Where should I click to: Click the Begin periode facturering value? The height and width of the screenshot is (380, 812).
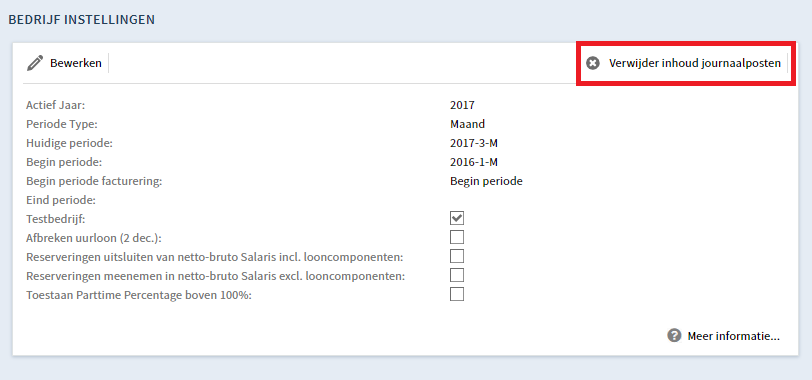click(486, 181)
